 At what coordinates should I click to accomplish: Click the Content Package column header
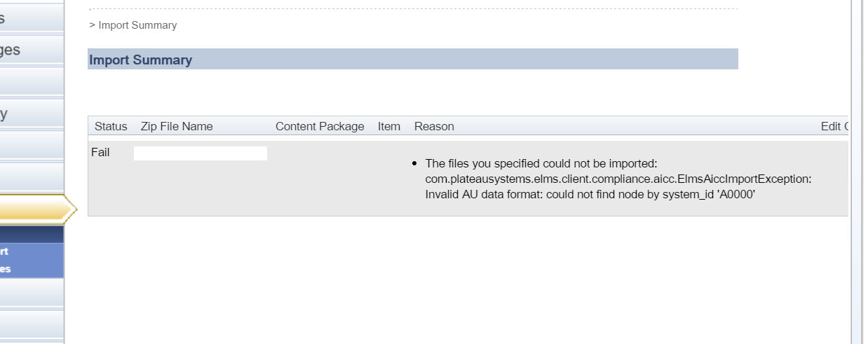point(320,127)
